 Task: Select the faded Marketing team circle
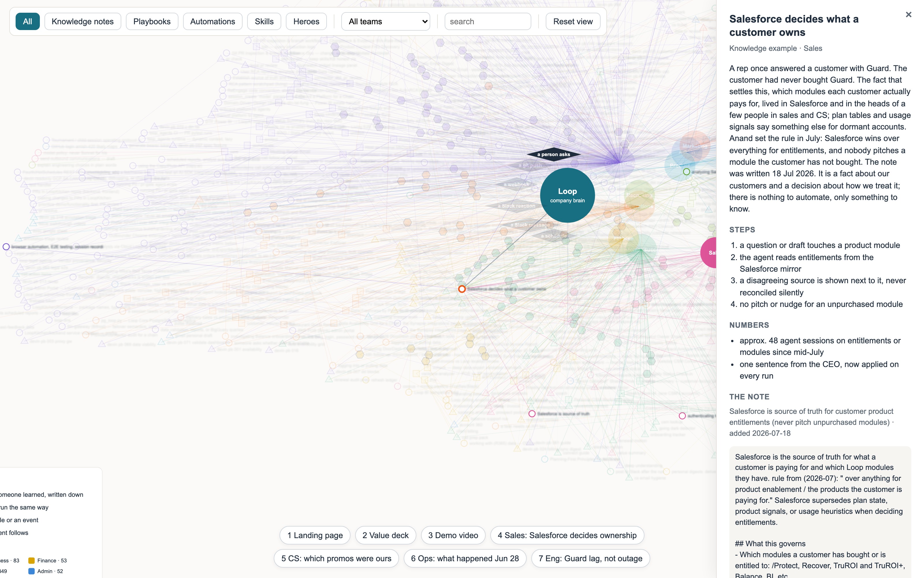(694, 146)
